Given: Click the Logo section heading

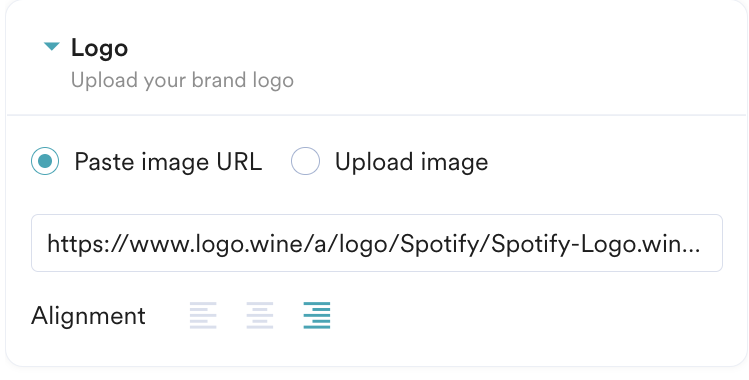Looking at the screenshot, I should tap(99, 48).
